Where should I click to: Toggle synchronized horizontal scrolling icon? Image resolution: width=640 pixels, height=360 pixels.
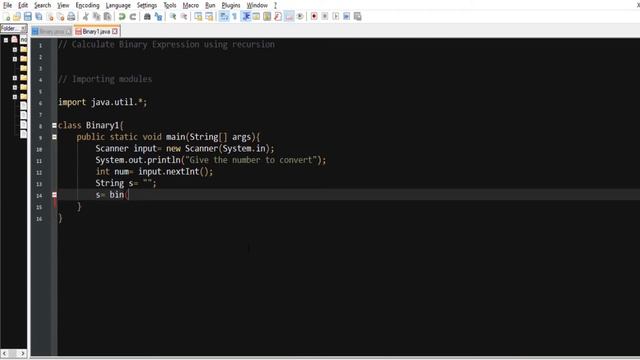(x=209, y=16)
